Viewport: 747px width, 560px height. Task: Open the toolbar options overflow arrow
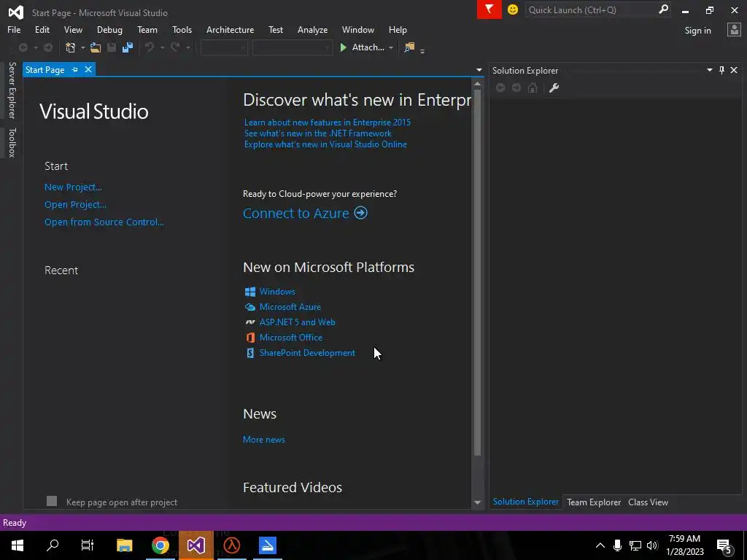coord(422,50)
